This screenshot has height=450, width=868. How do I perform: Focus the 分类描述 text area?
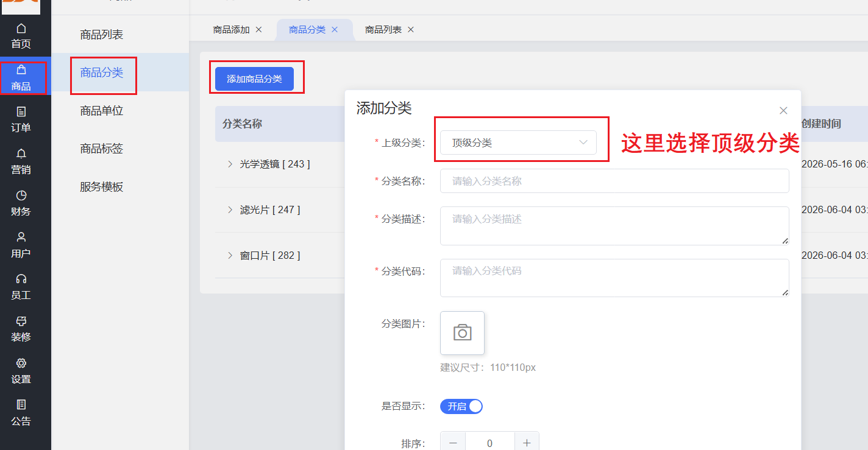tap(614, 226)
